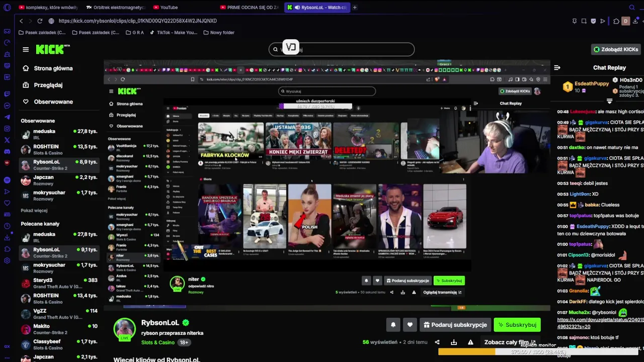
Task: Click the Kick search input field
Action: tap(342, 49)
